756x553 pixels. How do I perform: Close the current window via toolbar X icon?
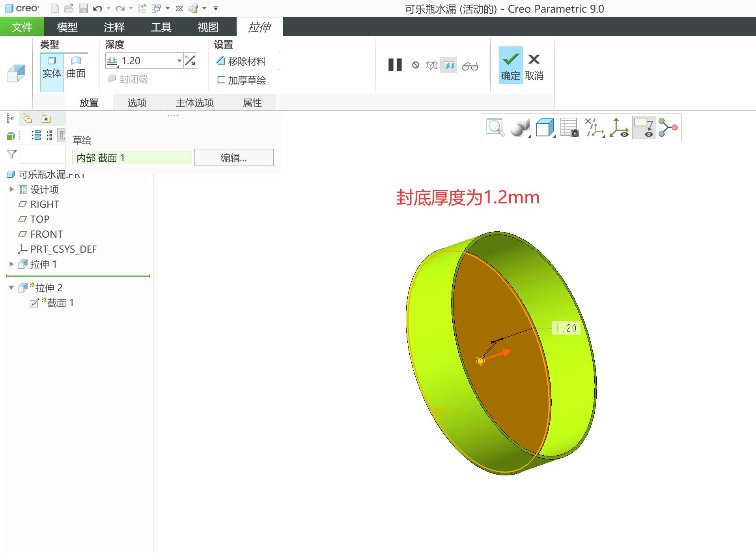[x=179, y=8]
